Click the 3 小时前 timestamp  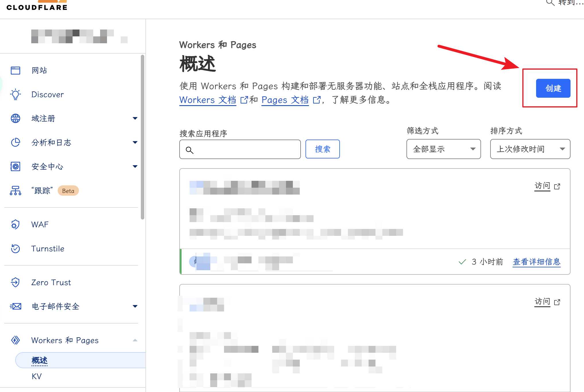coord(487,262)
